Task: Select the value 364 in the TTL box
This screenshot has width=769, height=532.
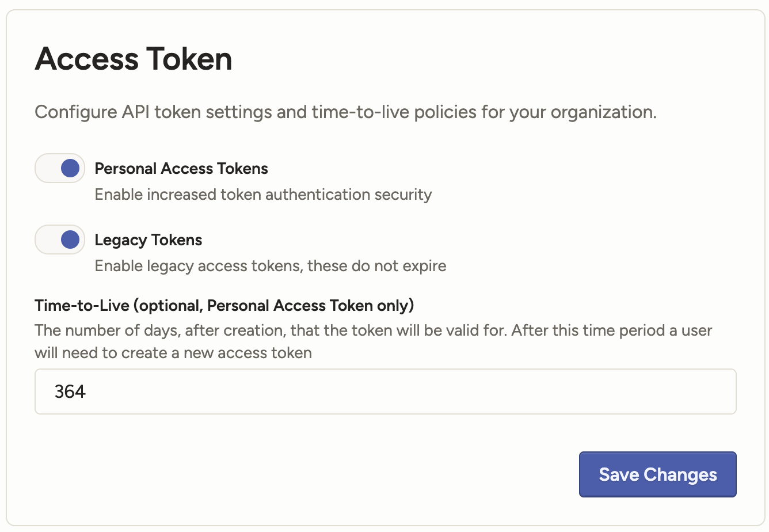Action: tap(69, 391)
